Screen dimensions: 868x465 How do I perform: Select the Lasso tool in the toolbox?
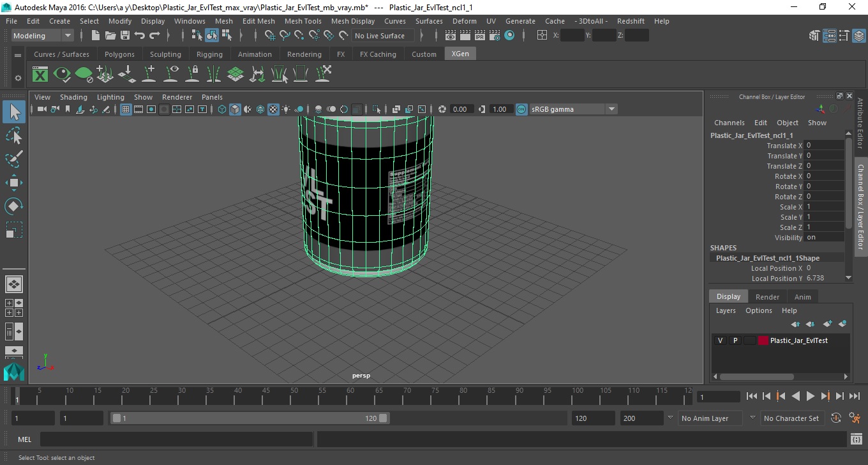pyautogui.click(x=14, y=135)
